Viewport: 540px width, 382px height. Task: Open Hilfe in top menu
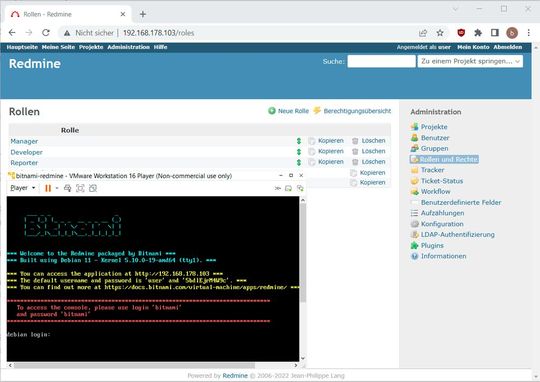pyautogui.click(x=160, y=47)
